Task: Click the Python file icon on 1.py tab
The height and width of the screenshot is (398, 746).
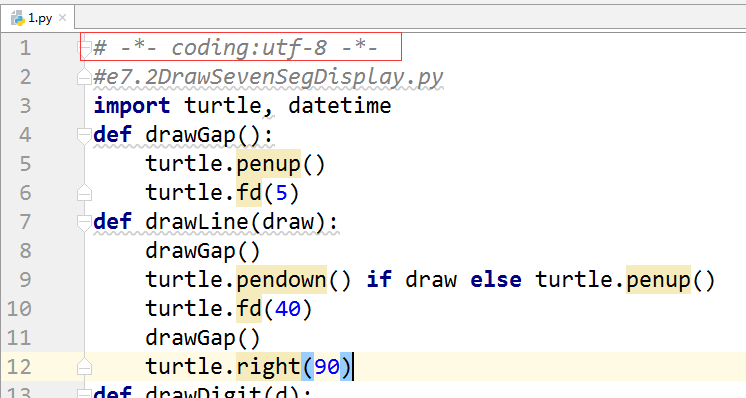Action: [x=18, y=19]
